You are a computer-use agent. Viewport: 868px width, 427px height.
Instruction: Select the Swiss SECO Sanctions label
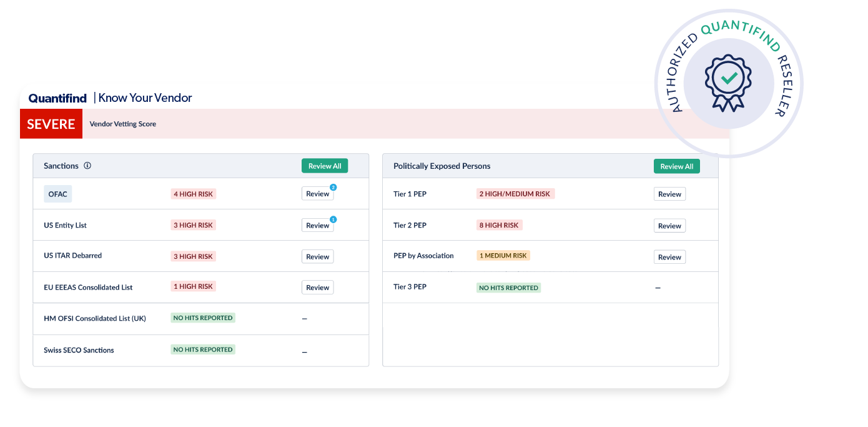(x=79, y=350)
